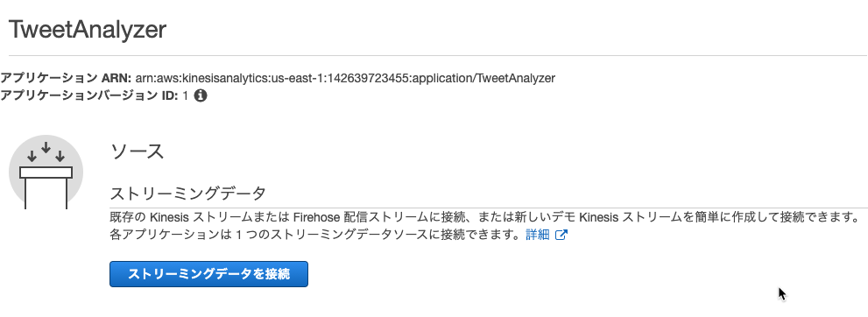Image resolution: width=868 pixels, height=317 pixels.
Task: Click the info icon beside application version ID
Action: click(201, 95)
